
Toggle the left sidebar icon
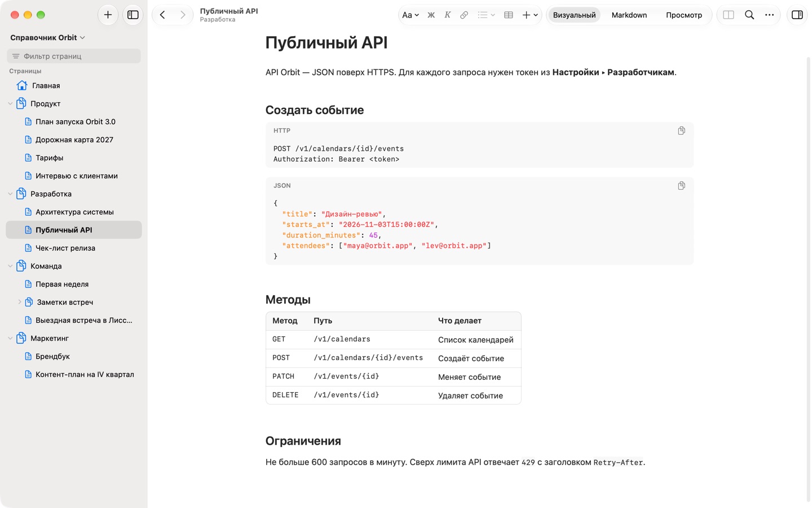point(133,15)
